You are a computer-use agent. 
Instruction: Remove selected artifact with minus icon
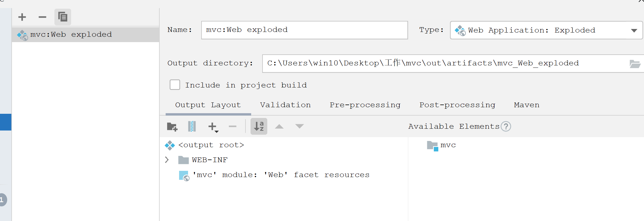[42, 17]
